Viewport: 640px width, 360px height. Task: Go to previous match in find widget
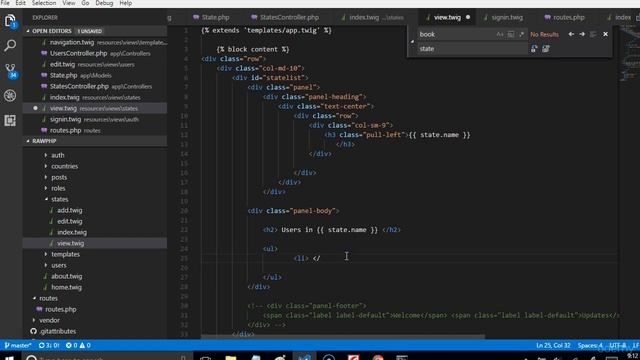click(571, 34)
